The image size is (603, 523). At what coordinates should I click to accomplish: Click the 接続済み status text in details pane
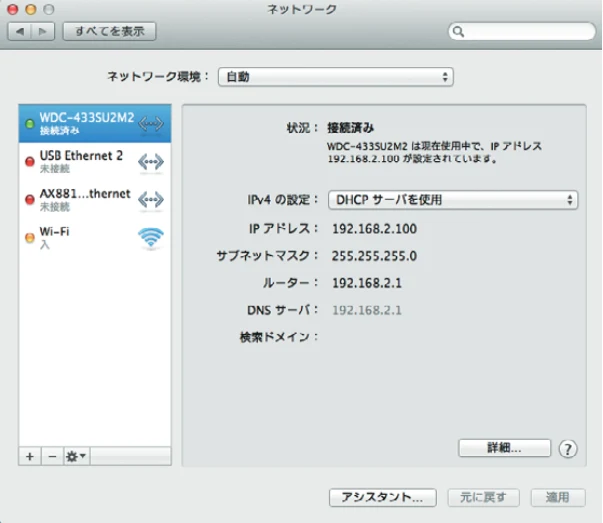click(350, 128)
